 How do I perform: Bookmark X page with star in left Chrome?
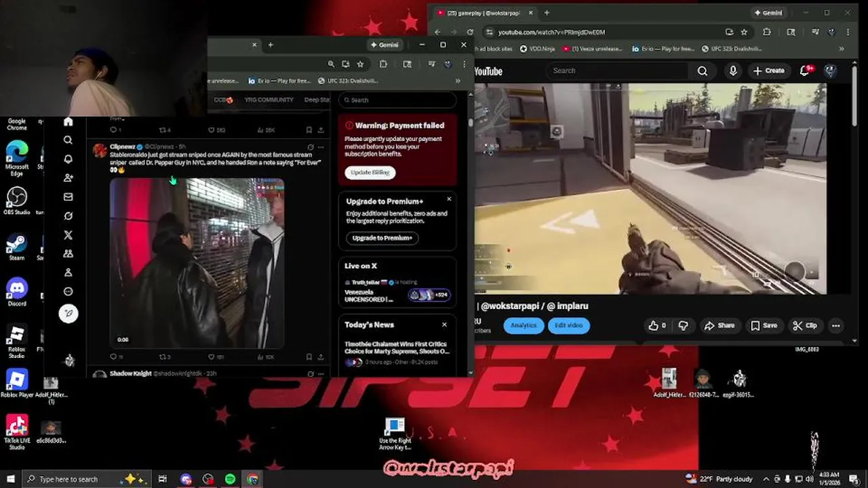[360, 64]
